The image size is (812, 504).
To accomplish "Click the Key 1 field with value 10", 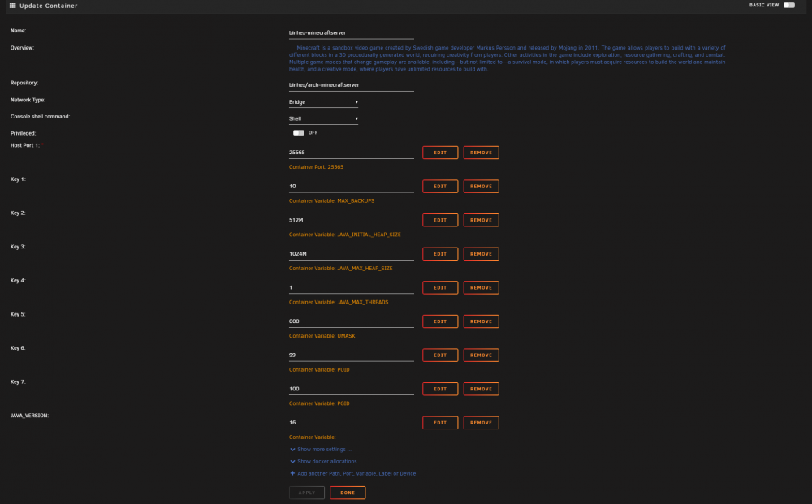I will click(x=351, y=187).
